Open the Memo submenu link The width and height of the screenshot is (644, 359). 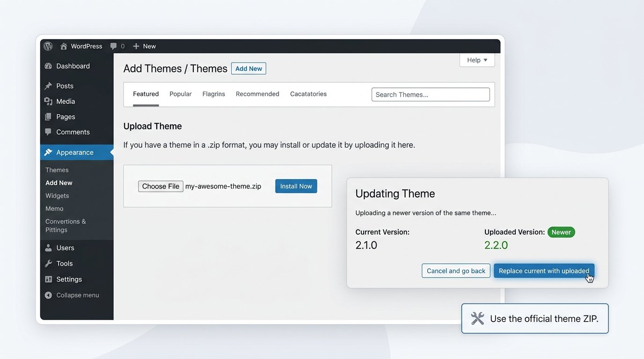(54, 208)
